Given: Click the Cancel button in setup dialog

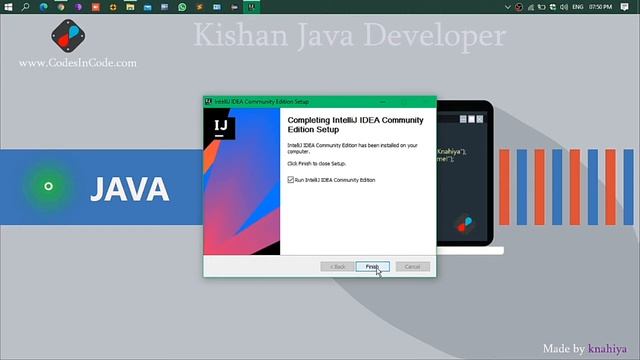Looking at the screenshot, I should click(x=413, y=267).
